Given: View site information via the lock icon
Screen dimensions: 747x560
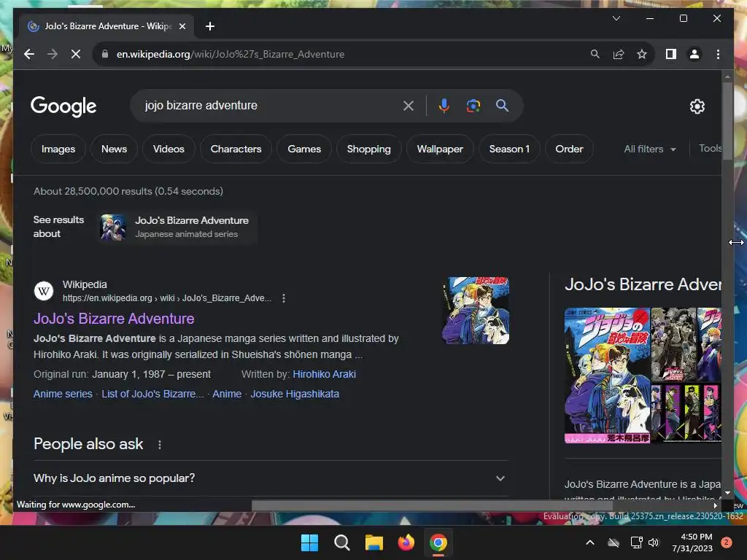Looking at the screenshot, I should (x=105, y=54).
